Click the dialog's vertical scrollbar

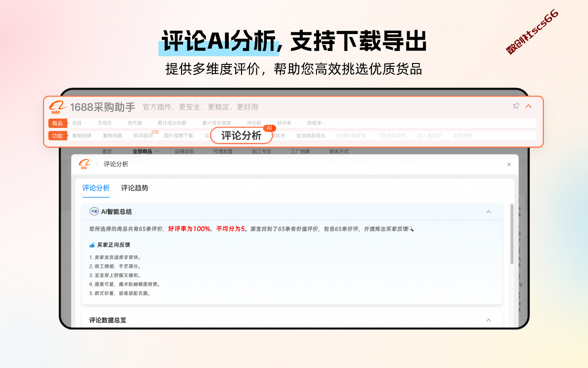(x=512, y=234)
